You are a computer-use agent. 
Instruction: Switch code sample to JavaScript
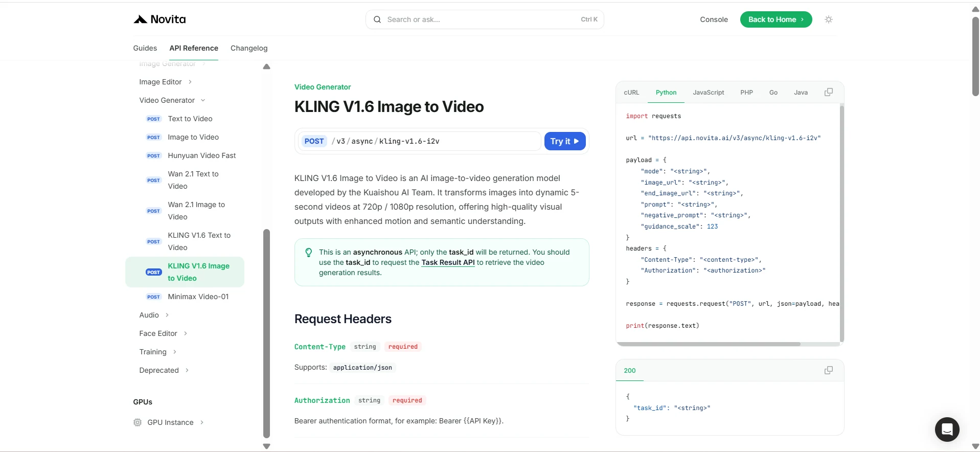(x=709, y=93)
